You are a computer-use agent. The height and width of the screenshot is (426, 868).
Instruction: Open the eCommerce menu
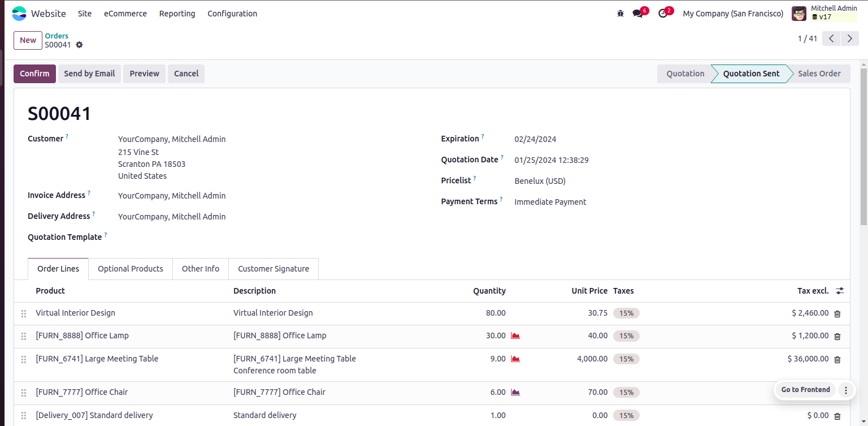click(125, 14)
